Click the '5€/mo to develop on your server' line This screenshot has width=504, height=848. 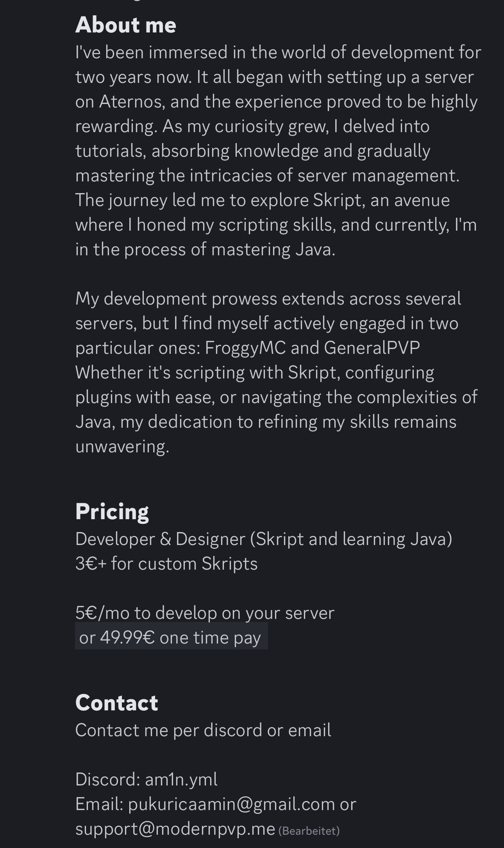click(205, 613)
